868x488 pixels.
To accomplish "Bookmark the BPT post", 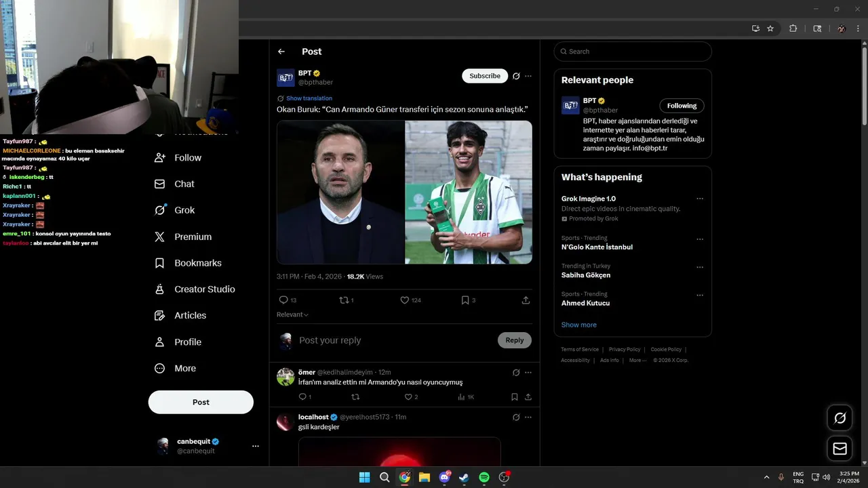I will coord(465,300).
